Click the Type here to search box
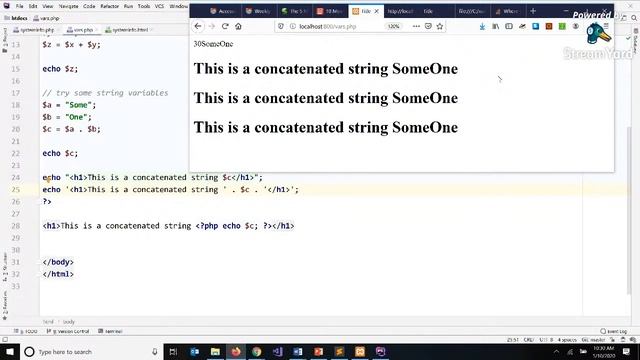The height and width of the screenshot is (360, 640). click(91, 351)
